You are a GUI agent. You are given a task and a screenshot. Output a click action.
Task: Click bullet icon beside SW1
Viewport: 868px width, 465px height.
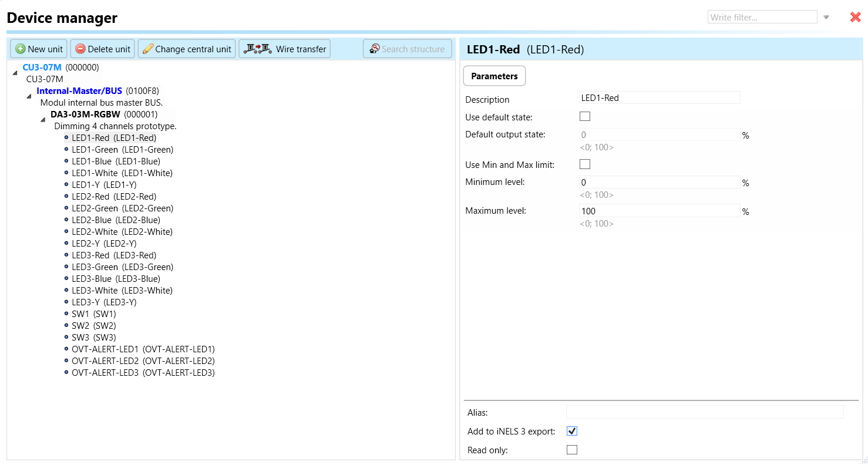66,314
